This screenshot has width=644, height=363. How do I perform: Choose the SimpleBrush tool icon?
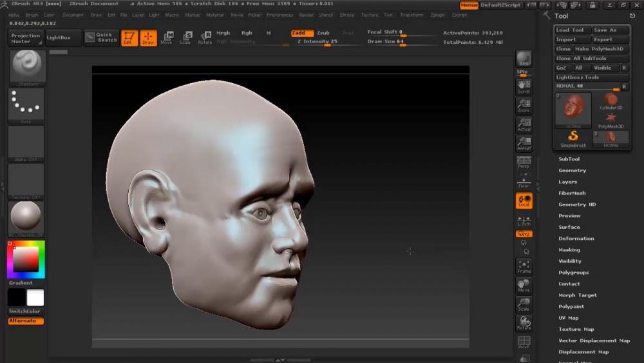coord(573,139)
